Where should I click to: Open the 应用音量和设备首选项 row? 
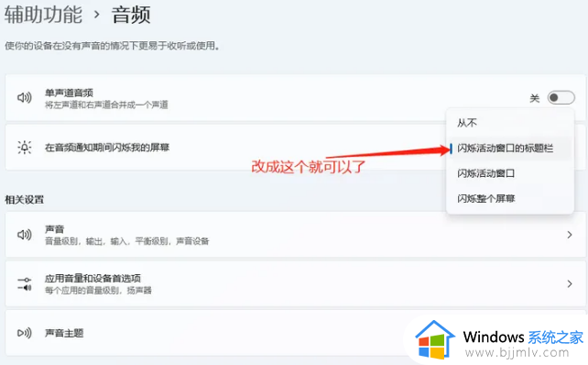coord(295,284)
